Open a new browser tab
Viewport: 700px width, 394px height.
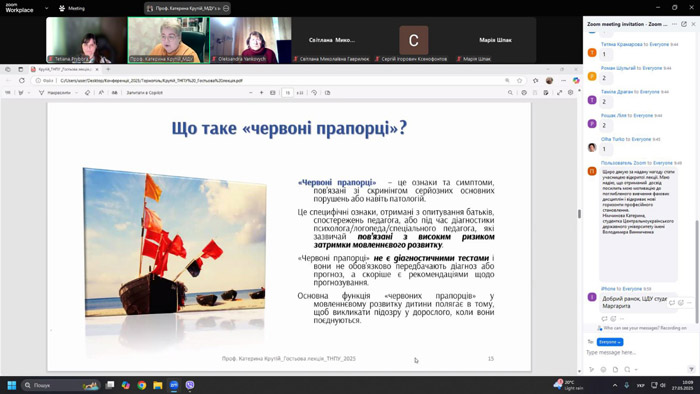pyautogui.click(x=108, y=69)
